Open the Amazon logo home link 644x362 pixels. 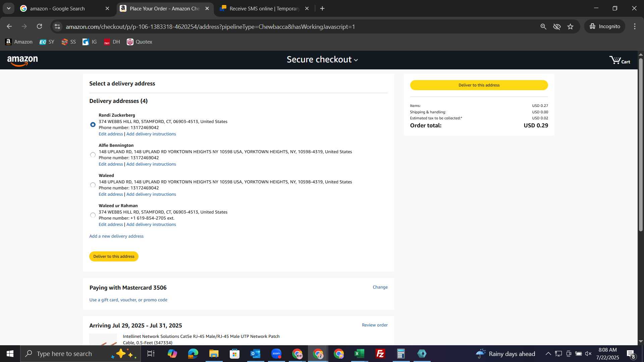22,61
